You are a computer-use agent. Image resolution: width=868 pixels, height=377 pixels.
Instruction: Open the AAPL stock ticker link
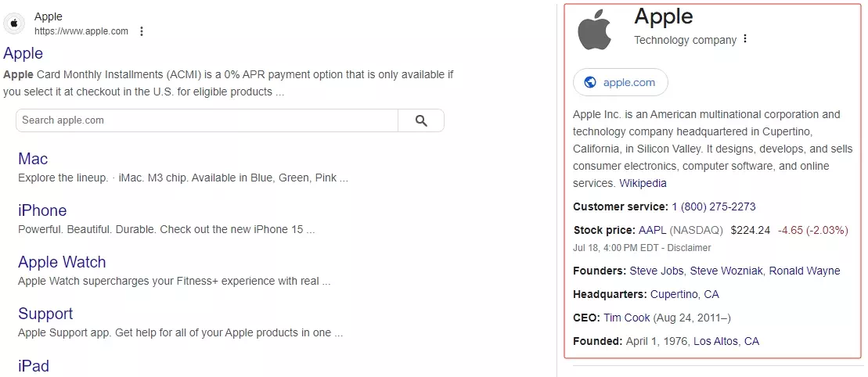(652, 230)
